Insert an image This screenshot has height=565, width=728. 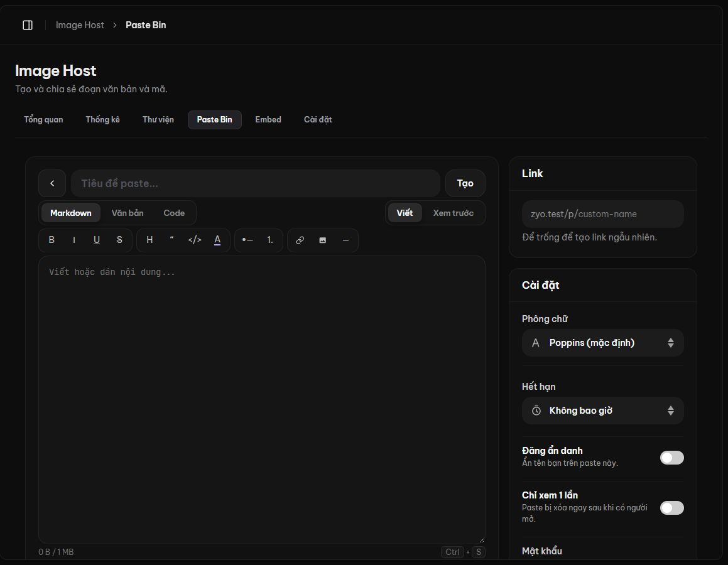click(x=323, y=240)
